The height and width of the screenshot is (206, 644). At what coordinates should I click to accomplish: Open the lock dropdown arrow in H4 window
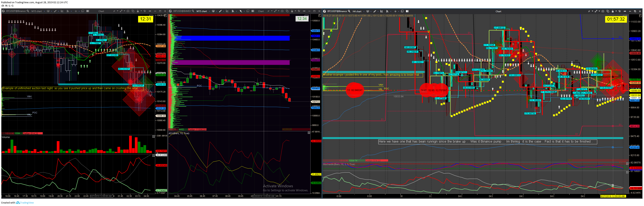[x=616, y=11]
